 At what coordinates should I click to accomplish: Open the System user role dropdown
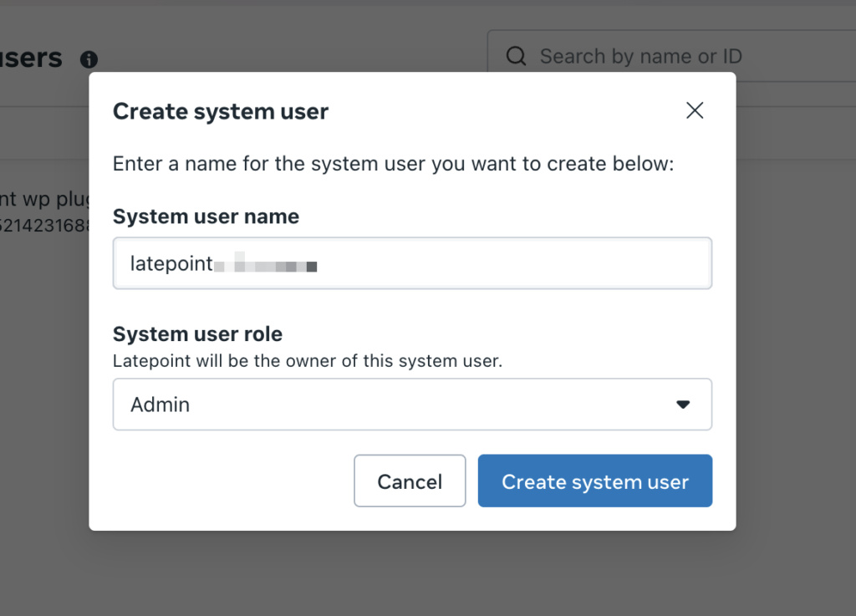(412, 404)
